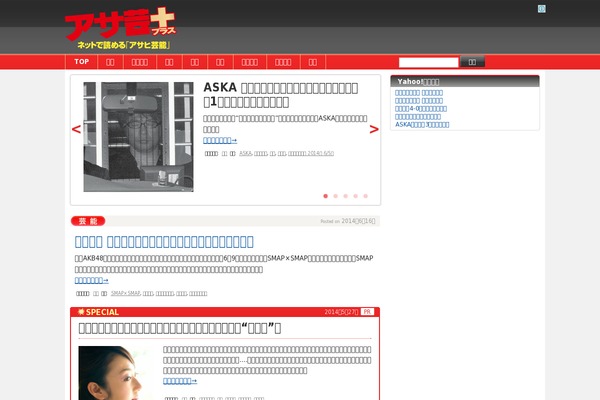
Task: Click the ASKA tag under the carousel article
Action: click(245, 153)
